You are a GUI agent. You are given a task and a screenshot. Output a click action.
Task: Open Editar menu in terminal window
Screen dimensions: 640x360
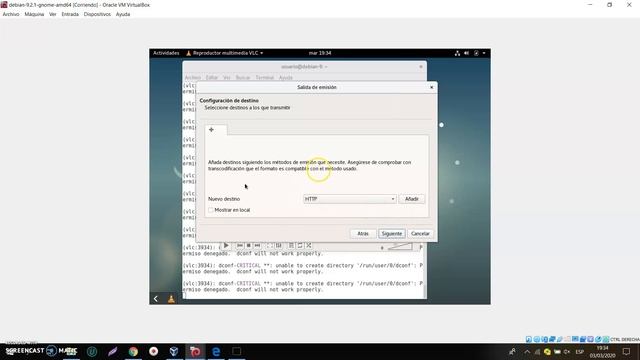(211, 78)
